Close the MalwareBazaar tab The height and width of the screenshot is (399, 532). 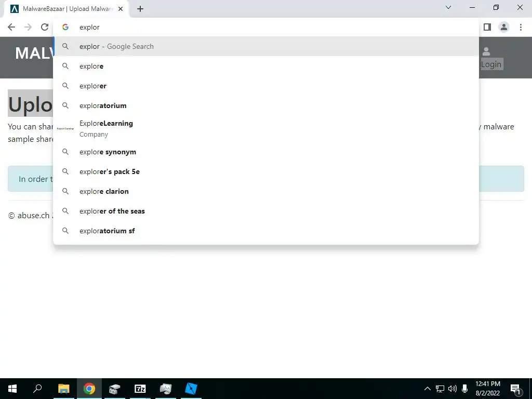(121, 9)
